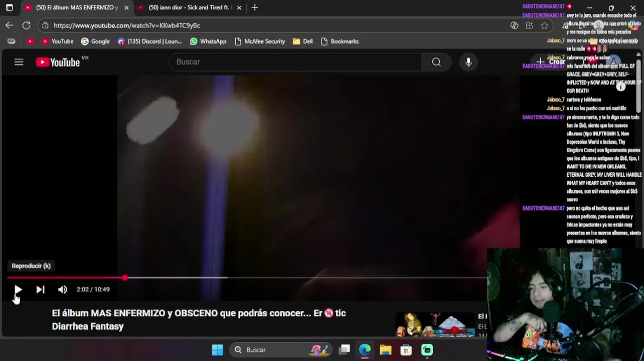
Task: Go back with the browser arrow
Action: 10,25
